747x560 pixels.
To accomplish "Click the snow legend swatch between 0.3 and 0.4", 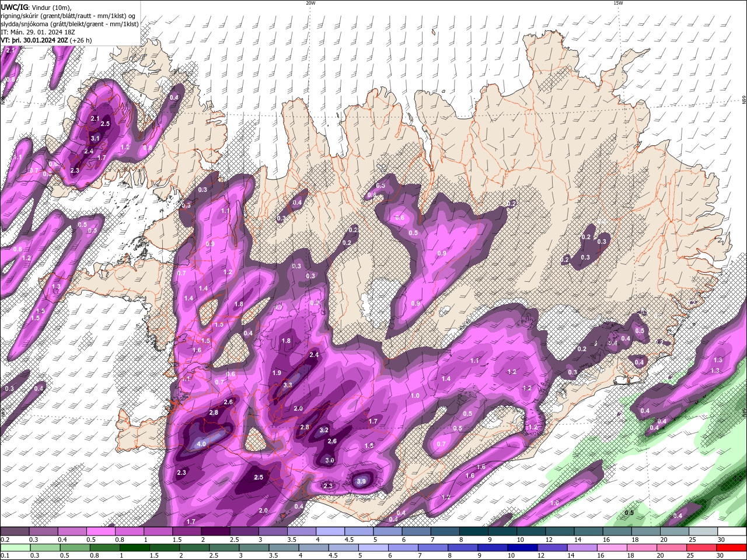I will pyautogui.click(x=43, y=531).
